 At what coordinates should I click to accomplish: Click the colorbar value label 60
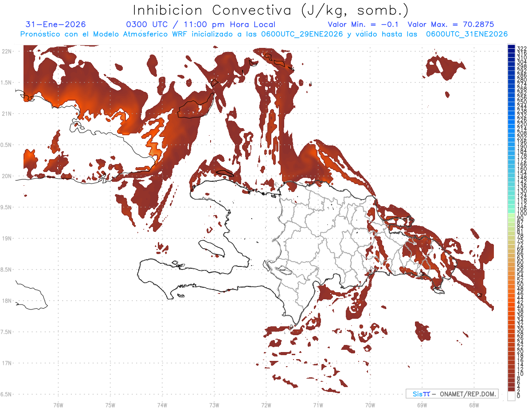click(x=520, y=262)
